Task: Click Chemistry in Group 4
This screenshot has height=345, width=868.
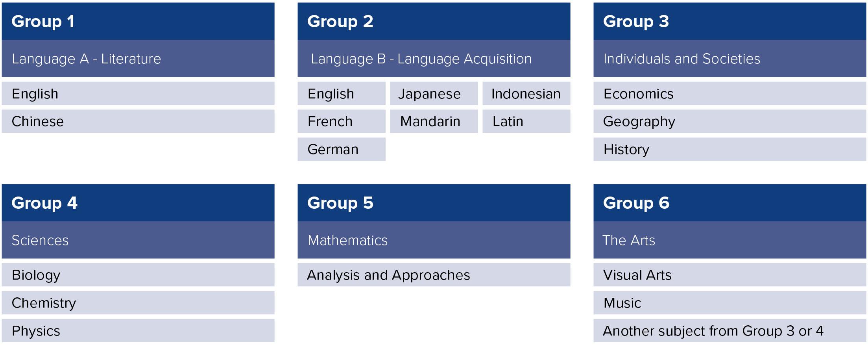Action: (x=138, y=303)
